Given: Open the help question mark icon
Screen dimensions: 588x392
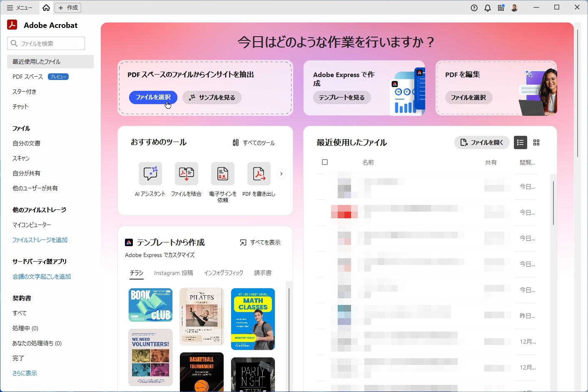Looking at the screenshot, I should coord(474,8).
